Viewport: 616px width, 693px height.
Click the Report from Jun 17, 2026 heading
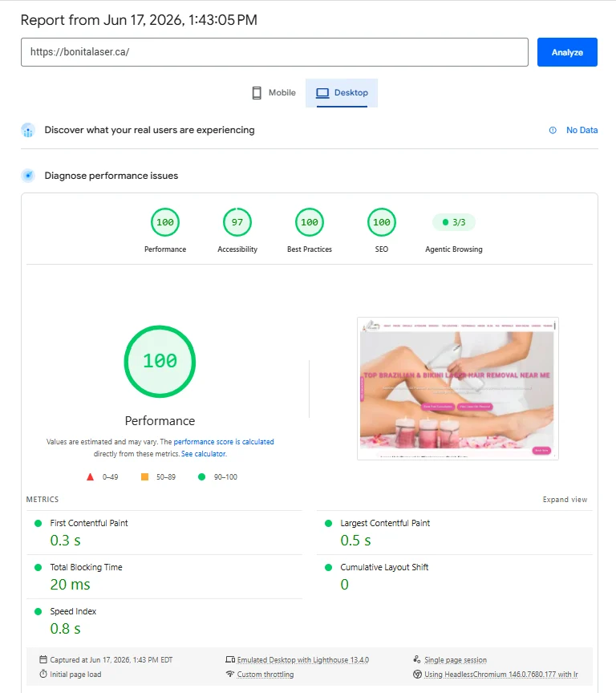(x=139, y=20)
